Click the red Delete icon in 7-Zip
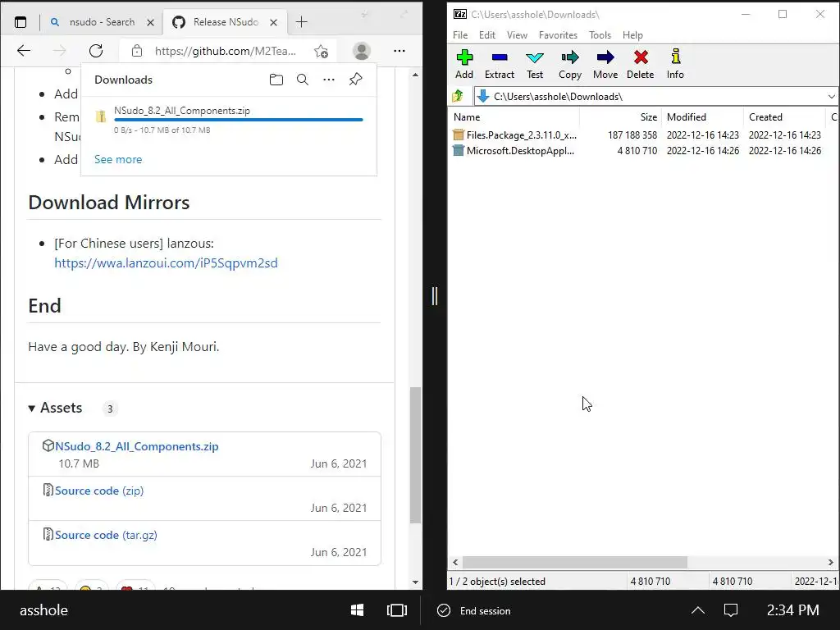This screenshot has height=630, width=840. click(x=640, y=64)
